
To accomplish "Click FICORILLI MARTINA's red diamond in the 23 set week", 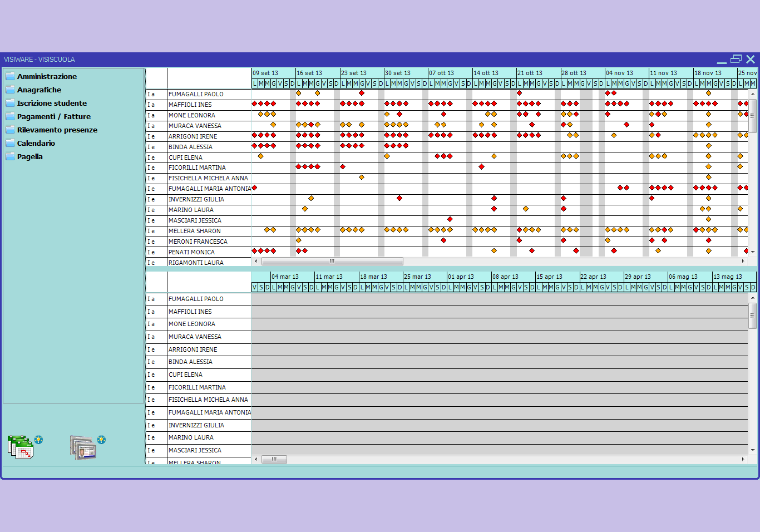I will tap(343, 167).
